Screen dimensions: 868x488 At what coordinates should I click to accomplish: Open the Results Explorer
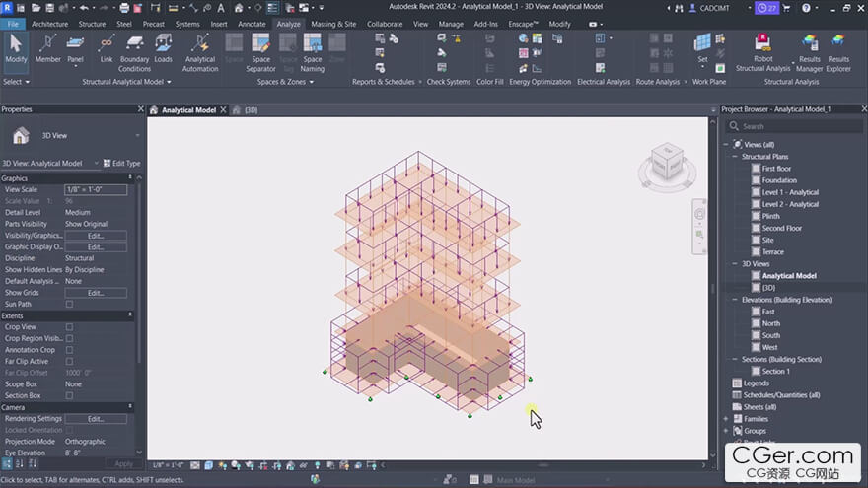pos(838,53)
